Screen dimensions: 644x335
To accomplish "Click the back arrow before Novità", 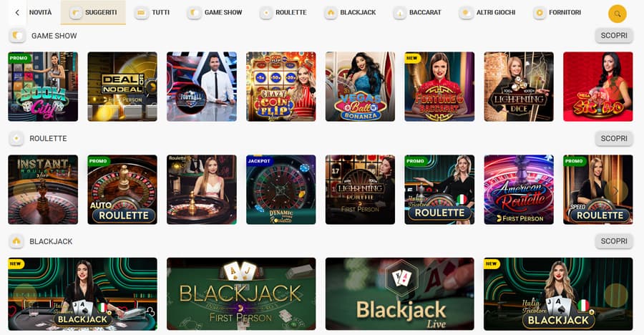I will tap(17, 13).
